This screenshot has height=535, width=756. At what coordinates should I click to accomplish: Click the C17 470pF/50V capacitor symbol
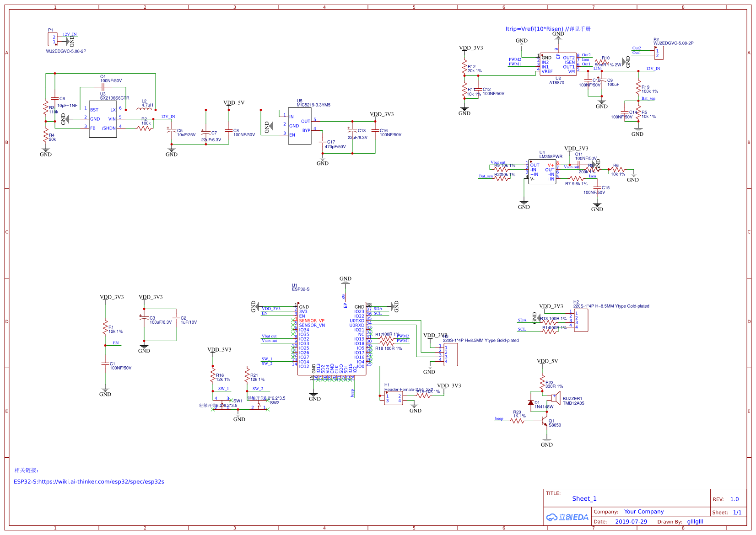(323, 143)
